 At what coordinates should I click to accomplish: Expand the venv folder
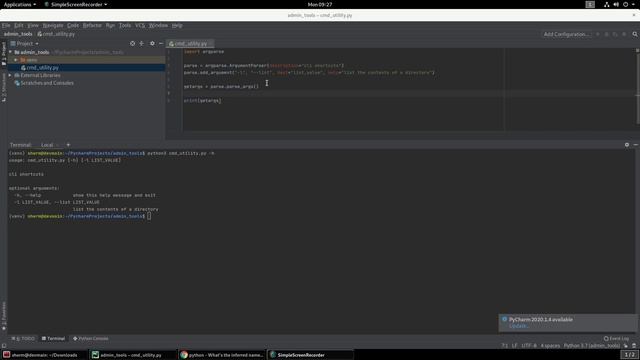tap(16, 60)
